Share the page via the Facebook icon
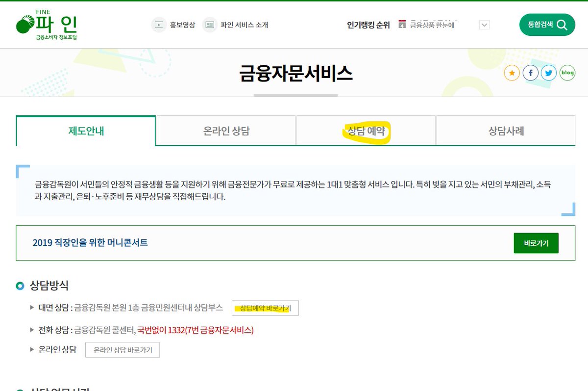588x391 pixels. pos(530,73)
